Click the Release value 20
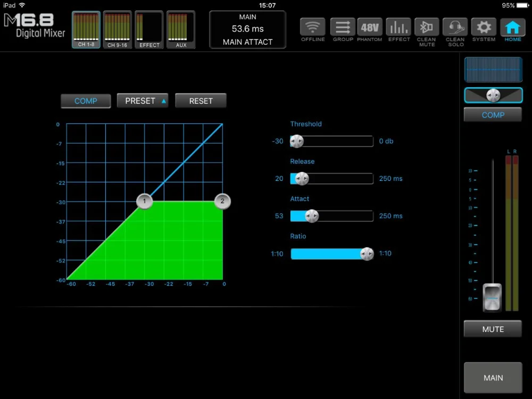Image resolution: width=532 pixels, height=399 pixels. [279, 178]
